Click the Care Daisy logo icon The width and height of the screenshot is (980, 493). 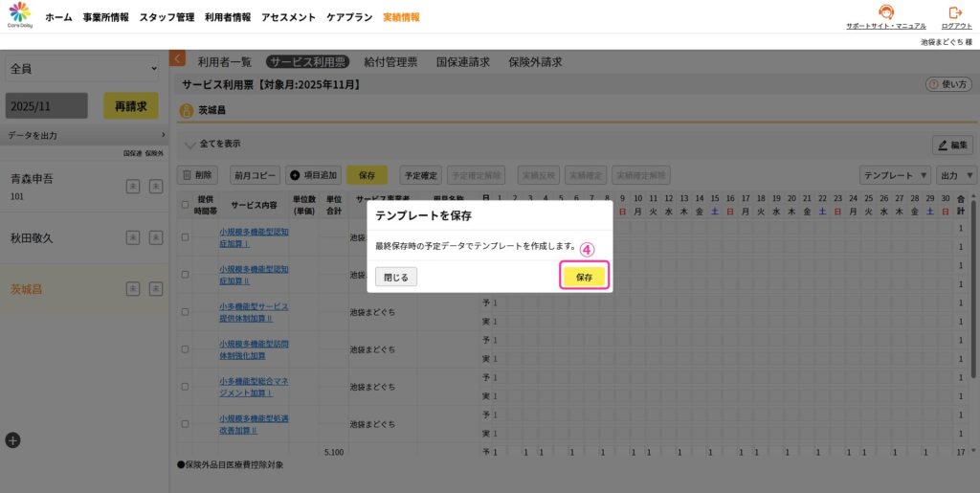click(x=20, y=14)
